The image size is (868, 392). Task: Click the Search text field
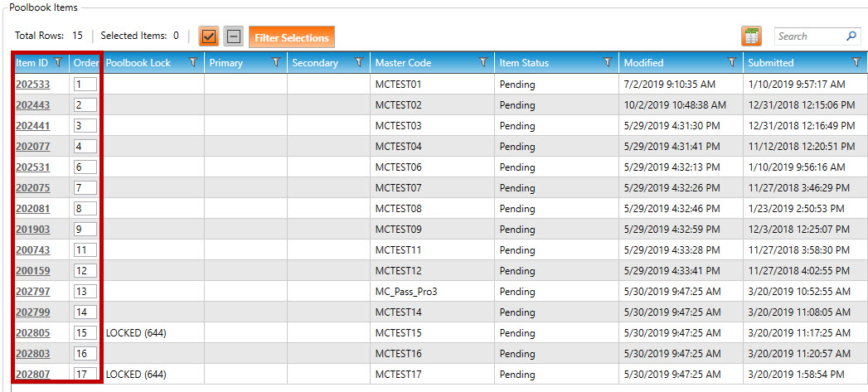808,36
